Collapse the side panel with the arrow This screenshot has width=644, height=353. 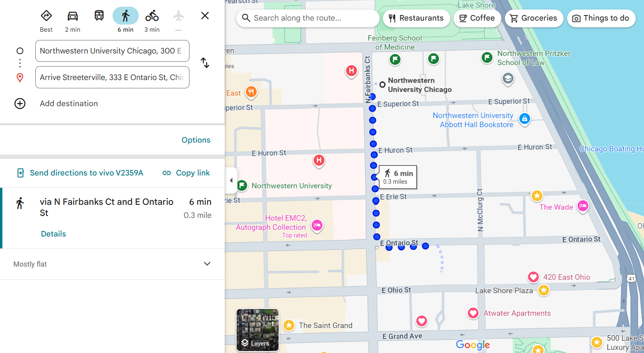pyautogui.click(x=231, y=181)
